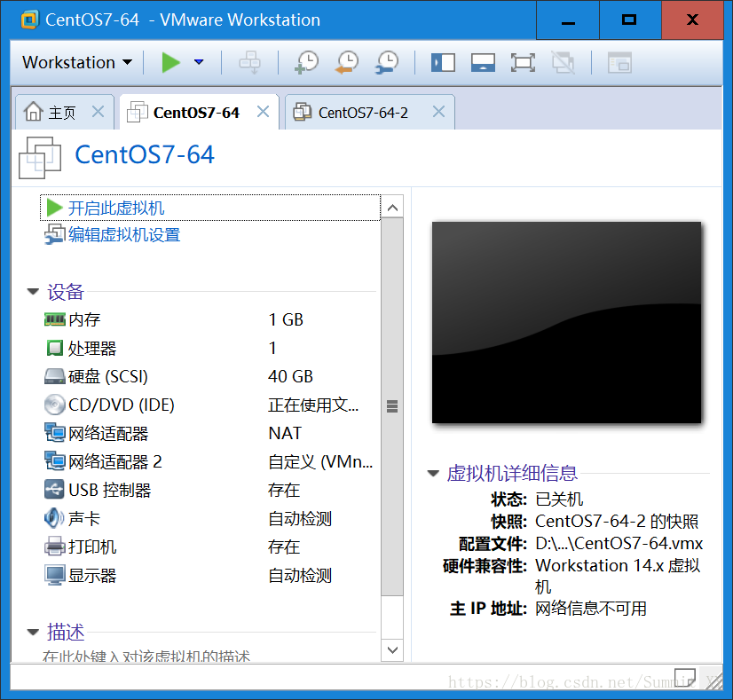Screen dimensions: 733x700
Task: Click the memory chip icon
Action: point(55,319)
